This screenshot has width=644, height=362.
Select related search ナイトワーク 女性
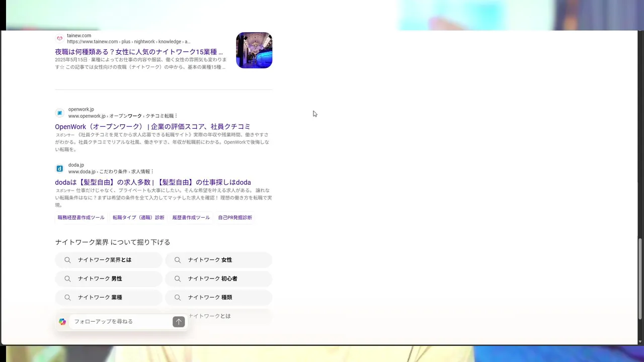pos(218,260)
